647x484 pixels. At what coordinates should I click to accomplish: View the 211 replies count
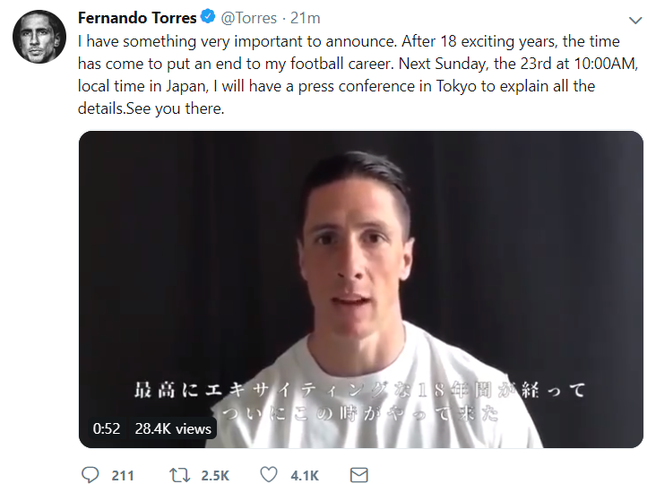pyautogui.click(x=123, y=475)
